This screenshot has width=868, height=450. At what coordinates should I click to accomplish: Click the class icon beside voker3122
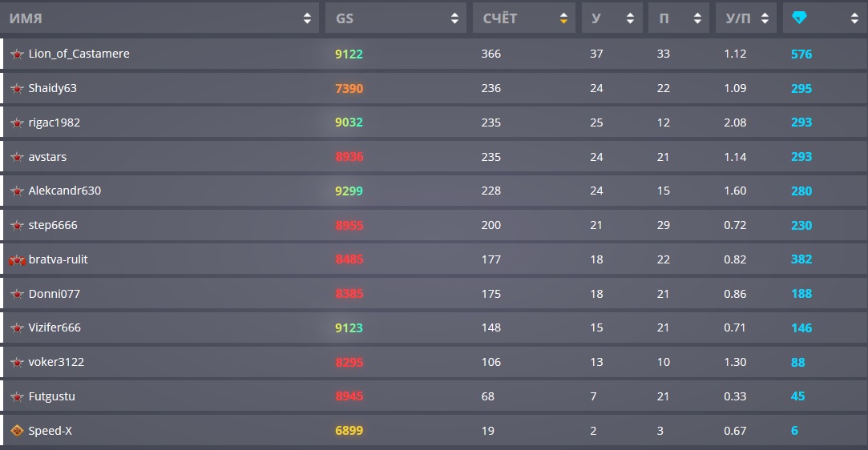[x=17, y=362]
